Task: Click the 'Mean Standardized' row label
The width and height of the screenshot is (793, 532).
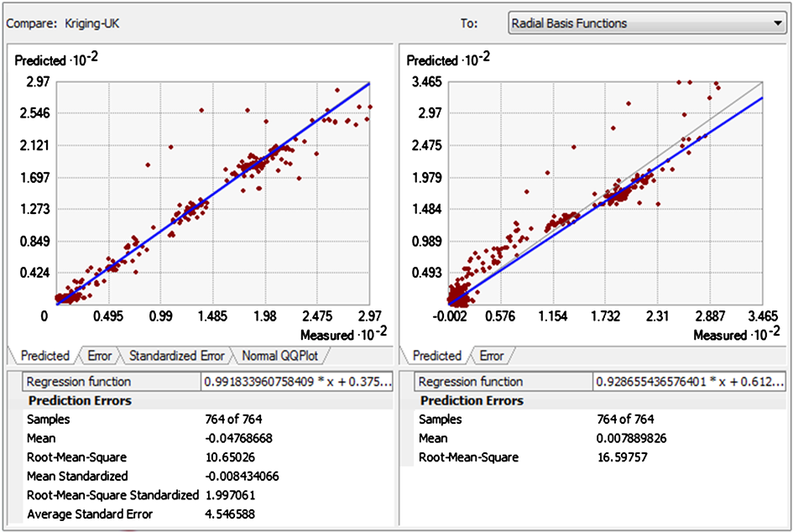Action: pyautogui.click(x=77, y=477)
